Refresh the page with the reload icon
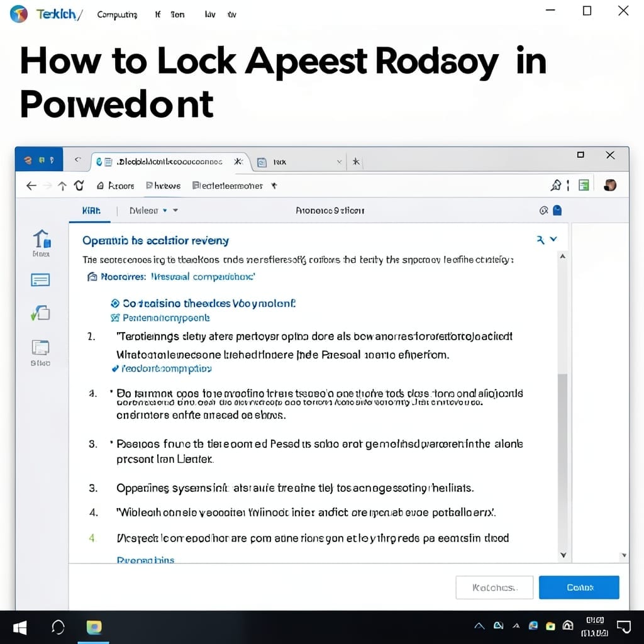The image size is (644, 644). tap(79, 186)
